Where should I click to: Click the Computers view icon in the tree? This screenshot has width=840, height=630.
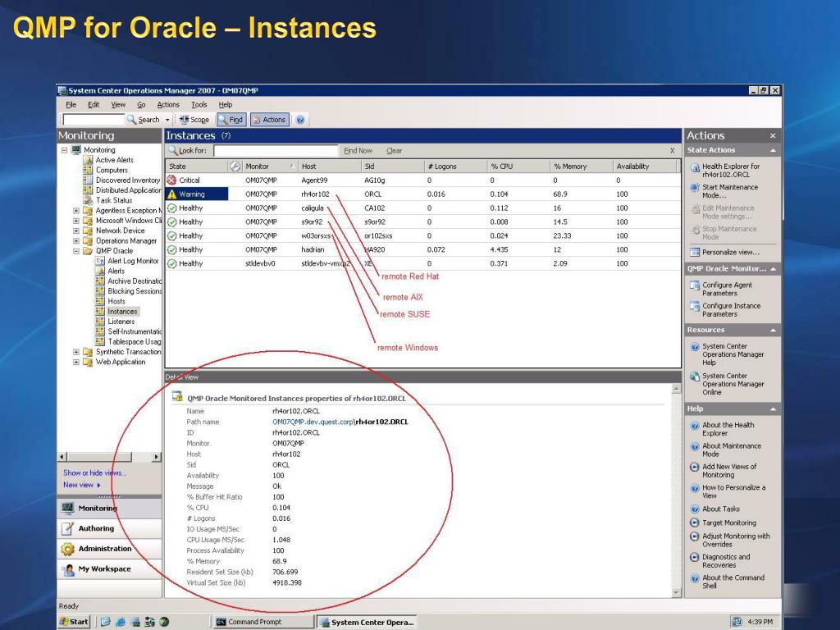pyautogui.click(x=88, y=170)
